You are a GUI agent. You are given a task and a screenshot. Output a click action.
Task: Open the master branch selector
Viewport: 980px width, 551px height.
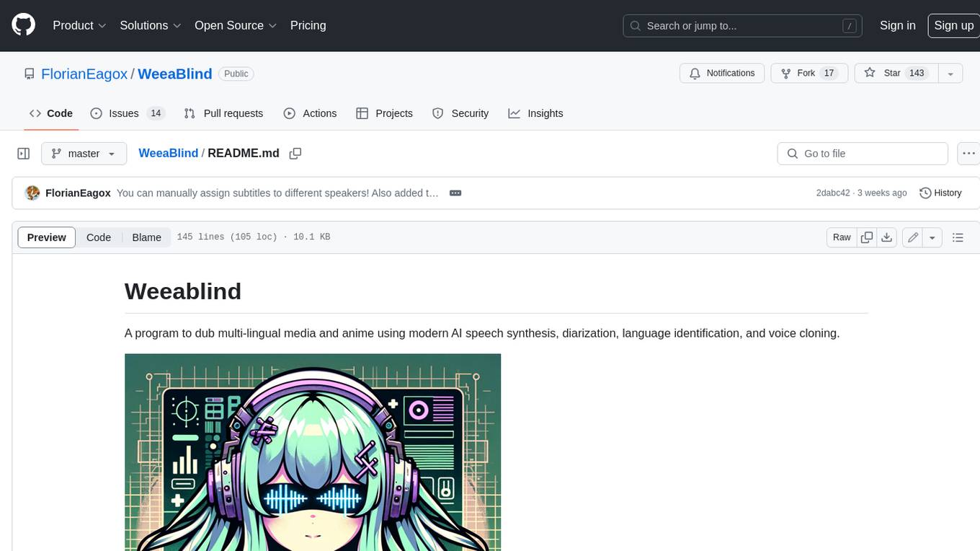coord(84,154)
